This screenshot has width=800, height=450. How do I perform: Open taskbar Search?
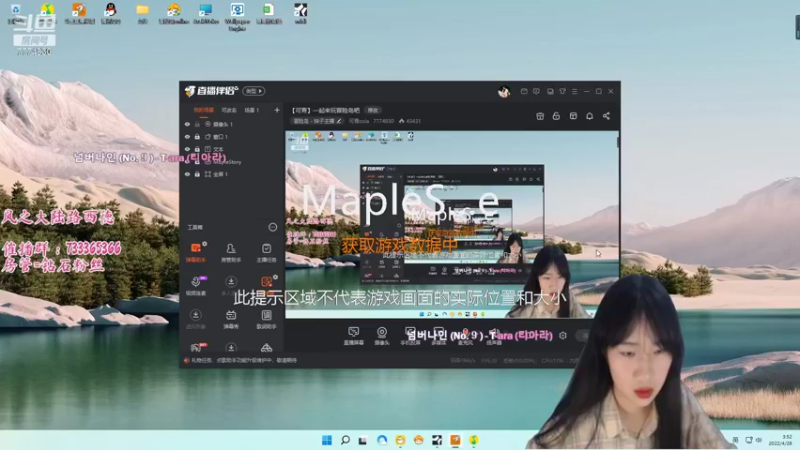[345, 440]
